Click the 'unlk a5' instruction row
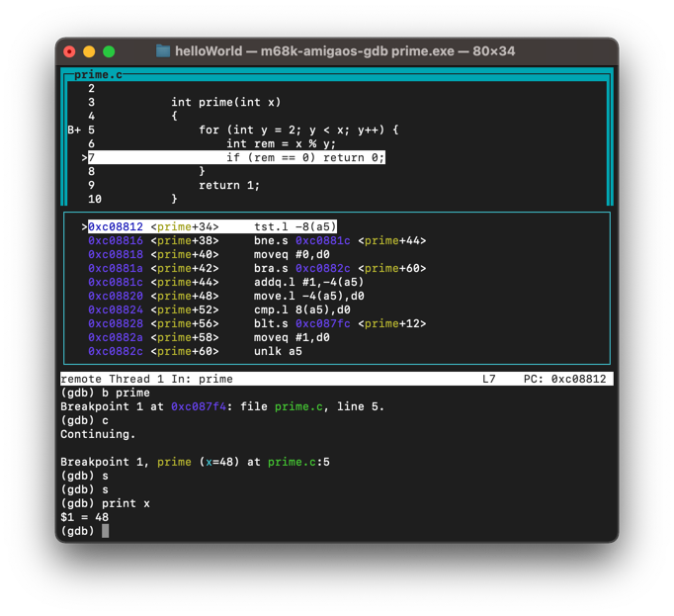Screen dimensions: 674x616 click(x=278, y=351)
